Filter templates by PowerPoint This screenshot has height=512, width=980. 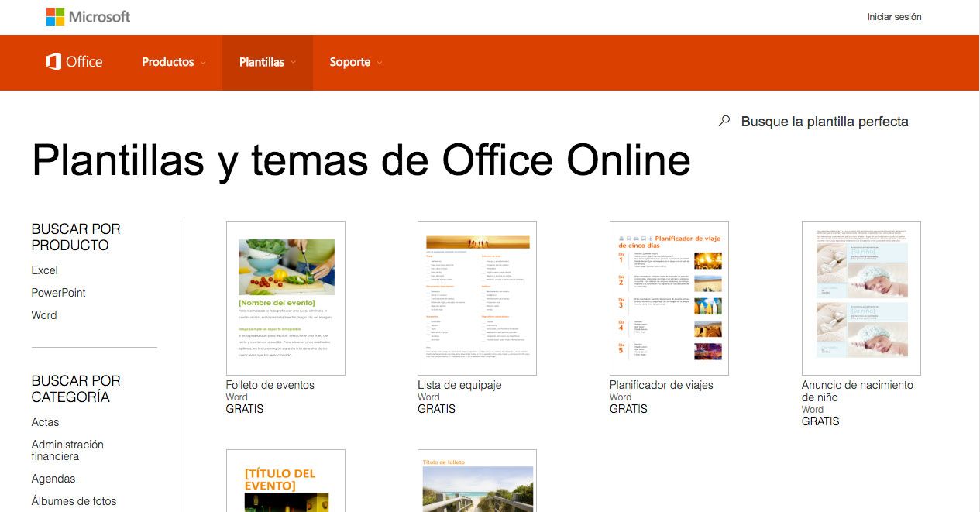click(58, 293)
